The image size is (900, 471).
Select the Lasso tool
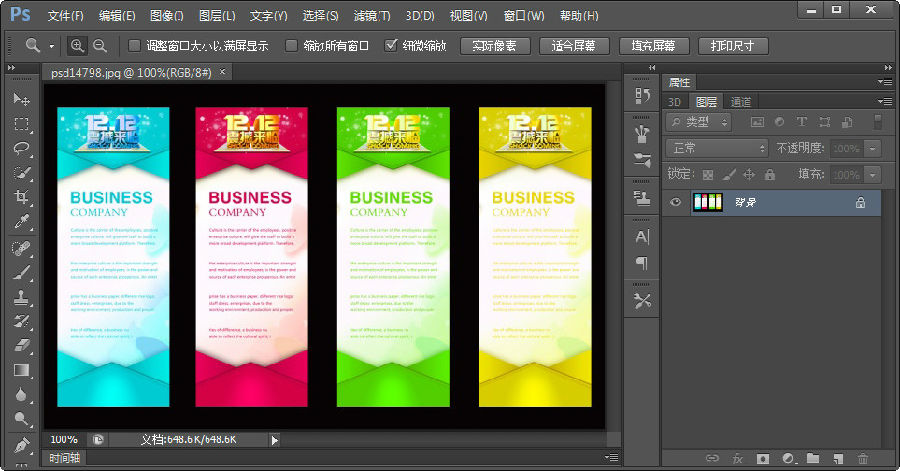21,148
